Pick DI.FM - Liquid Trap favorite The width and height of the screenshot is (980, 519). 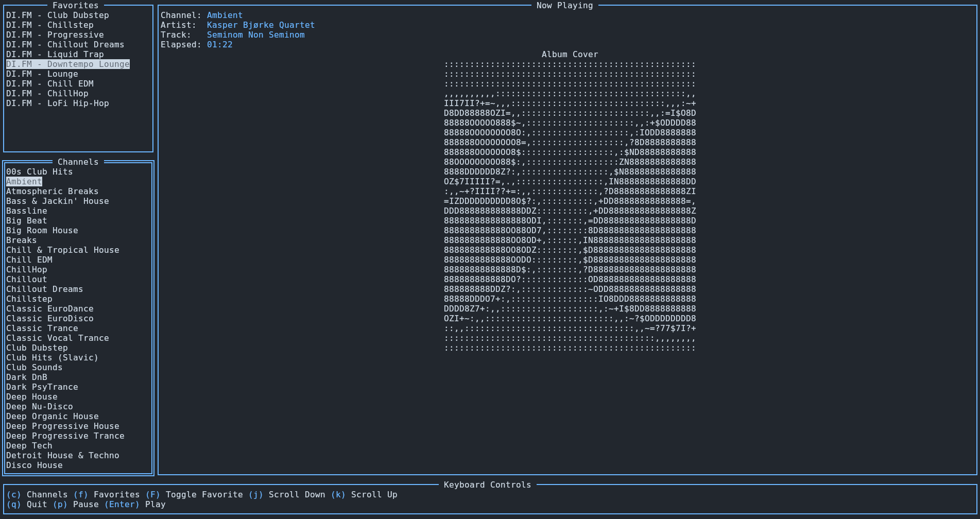[x=55, y=54]
